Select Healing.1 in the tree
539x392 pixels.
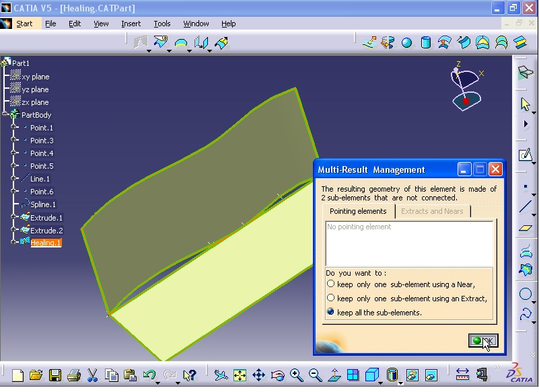click(x=46, y=243)
